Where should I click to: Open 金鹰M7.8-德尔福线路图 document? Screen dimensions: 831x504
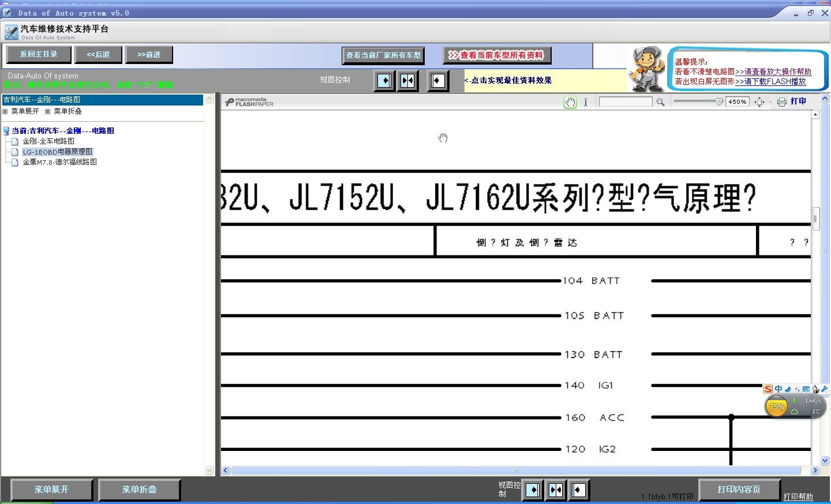[59, 163]
